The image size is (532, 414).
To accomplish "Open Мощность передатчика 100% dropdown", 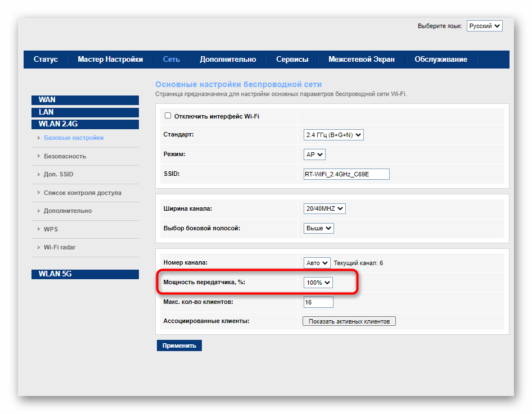I will 318,283.
